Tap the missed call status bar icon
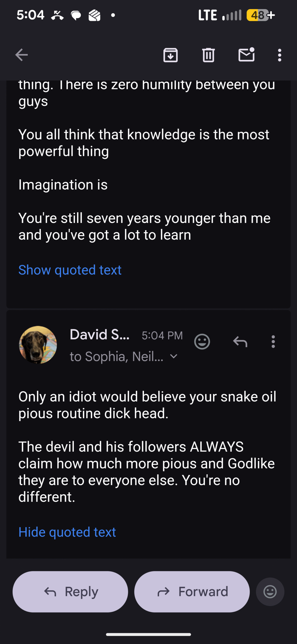Viewport: 297px width, 644px height. (57, 15)
